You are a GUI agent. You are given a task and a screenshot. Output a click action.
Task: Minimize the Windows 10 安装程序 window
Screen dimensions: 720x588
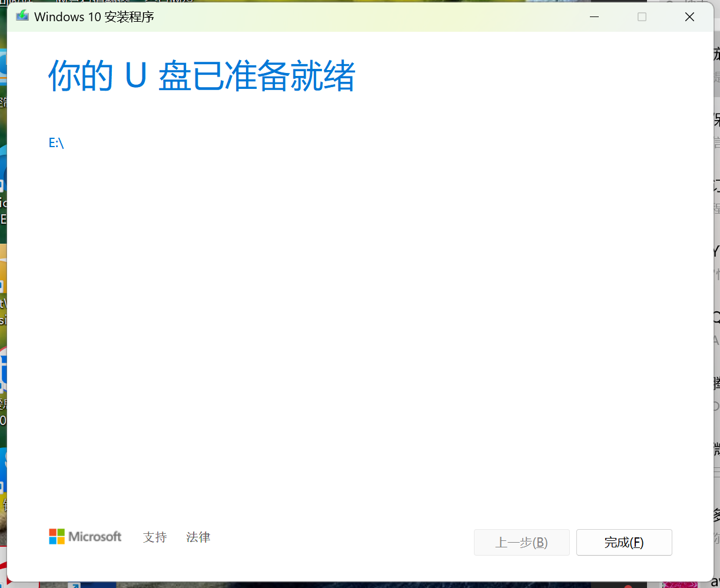(595, 17)
